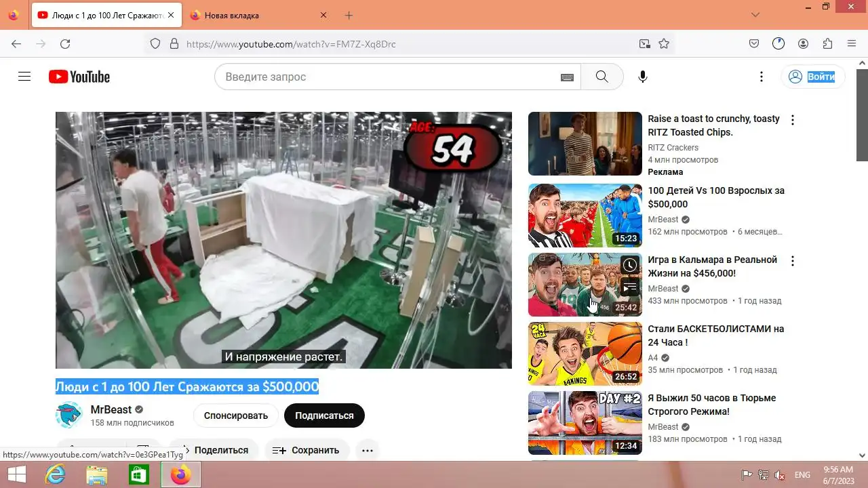Screen dimensions: 868x488
Task: Close the Новая вкладка tab
Action: tap(323, 15)
